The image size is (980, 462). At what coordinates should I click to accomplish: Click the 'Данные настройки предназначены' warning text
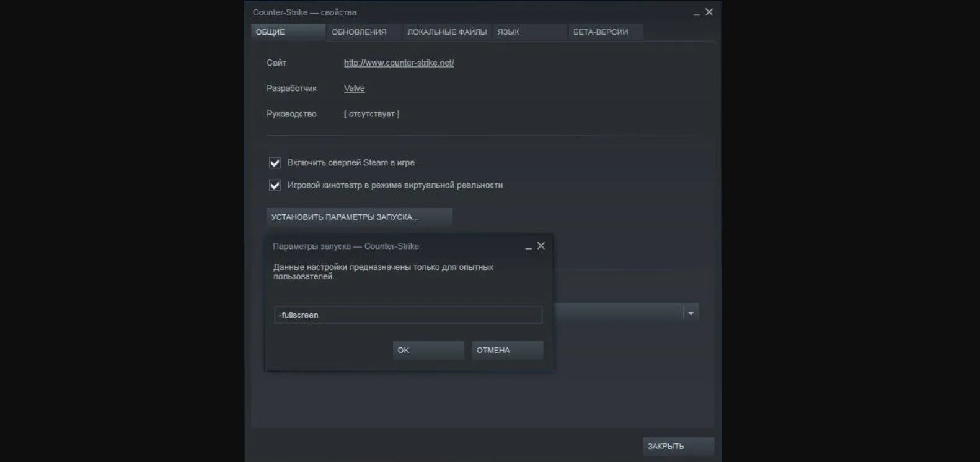click(383, 272)
